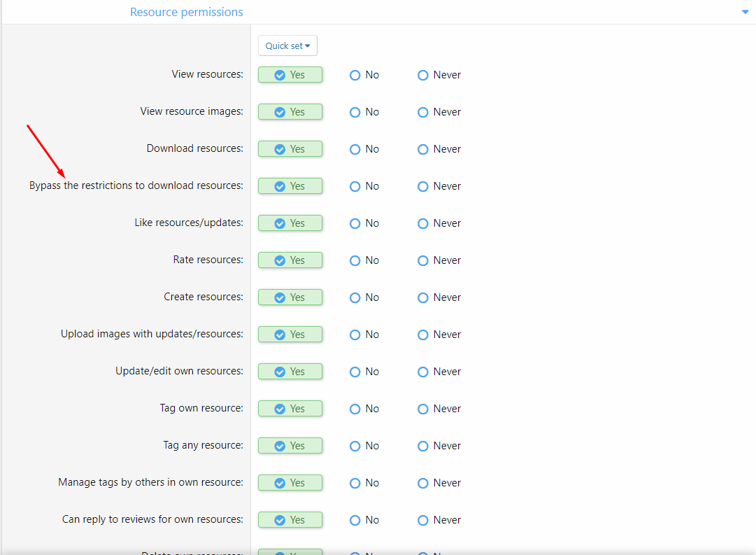Toggle Yes for Tag any resource

coord(290,445)
